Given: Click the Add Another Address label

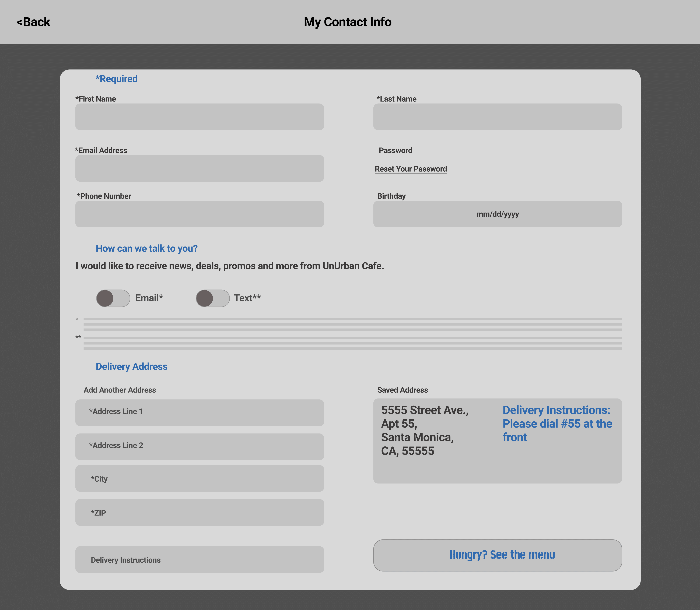Looking at the screenshot, I should pos(120,390).
